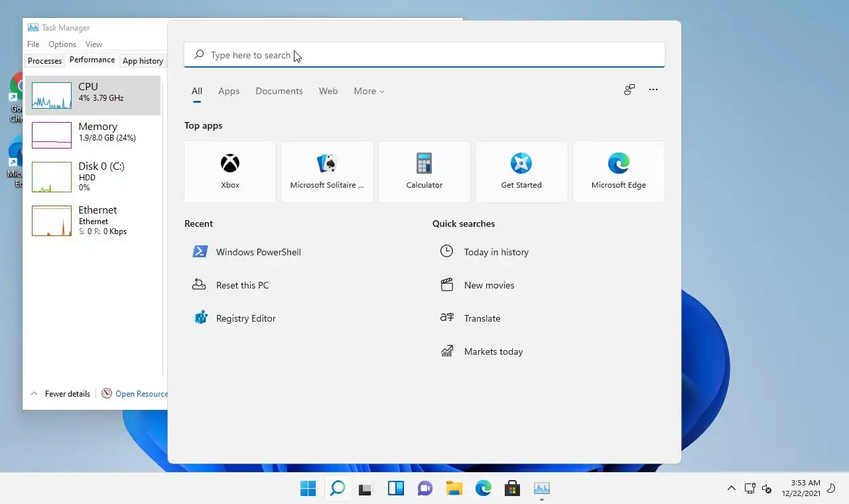The height and width of the screenshot is (504, 849).
Task: Switch to Task Manager taskbar icon
Action: point(542,489)
